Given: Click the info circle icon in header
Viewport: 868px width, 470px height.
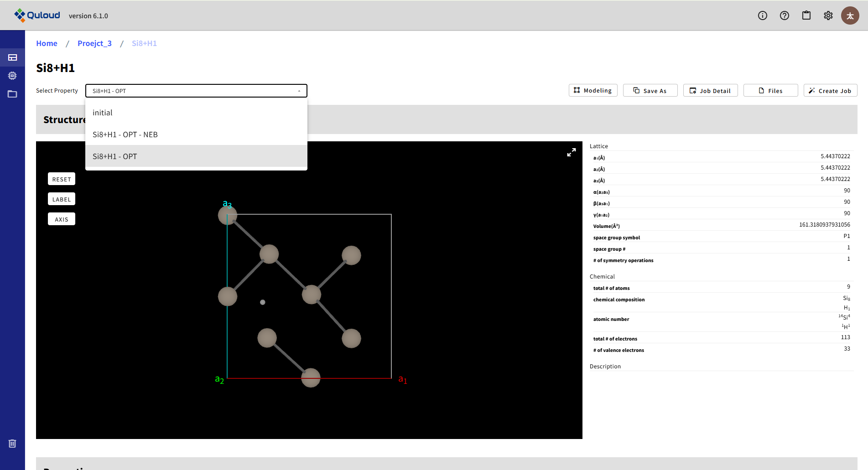Looking at the screenshot, I should 762,15.
